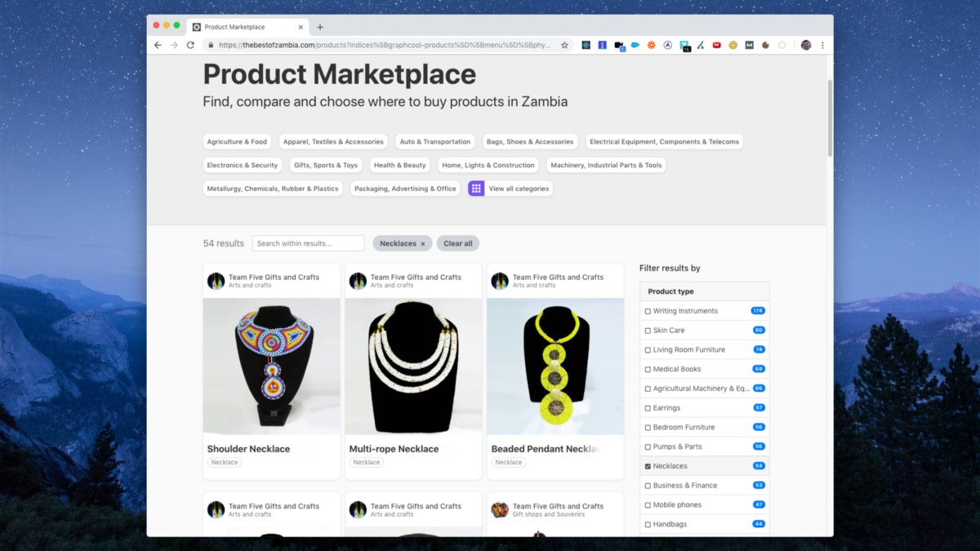Tick the Medical Books checkbox

(648, 369)
